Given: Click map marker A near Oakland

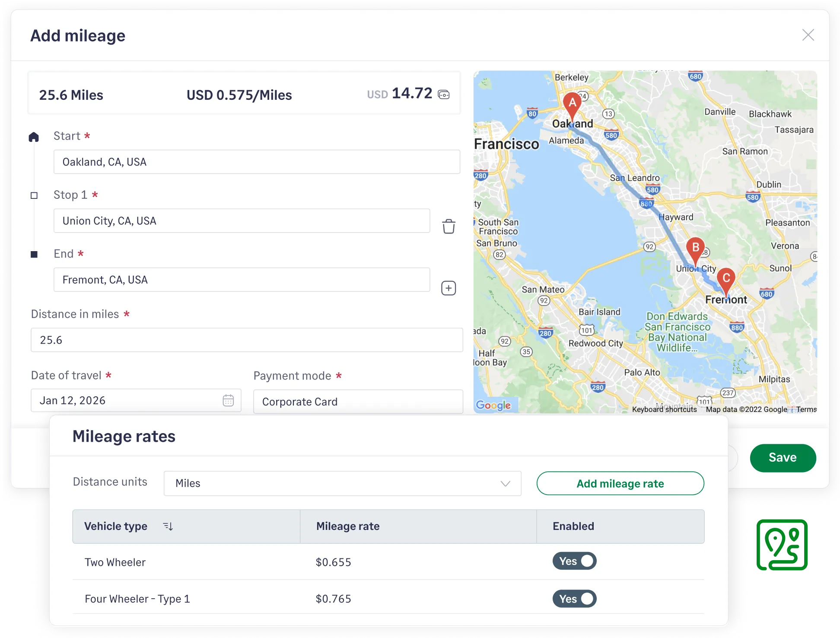Looking at the screenshot, I should (572, 104).
